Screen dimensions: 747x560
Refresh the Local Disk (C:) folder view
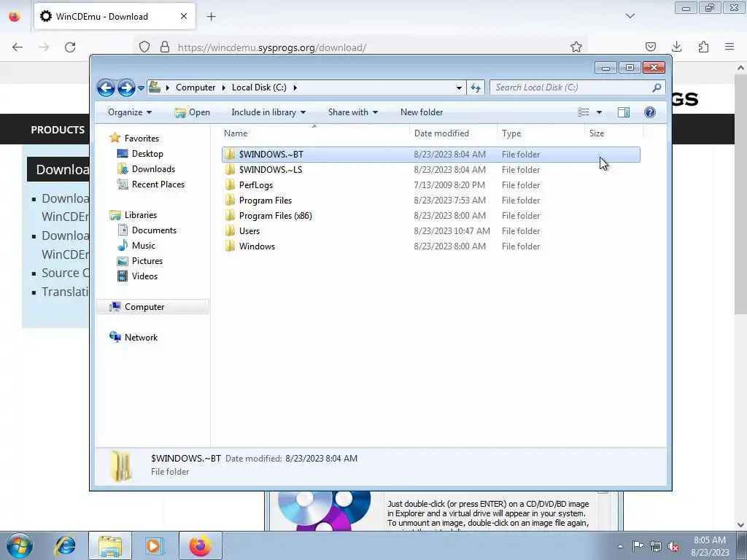point(476,87)
